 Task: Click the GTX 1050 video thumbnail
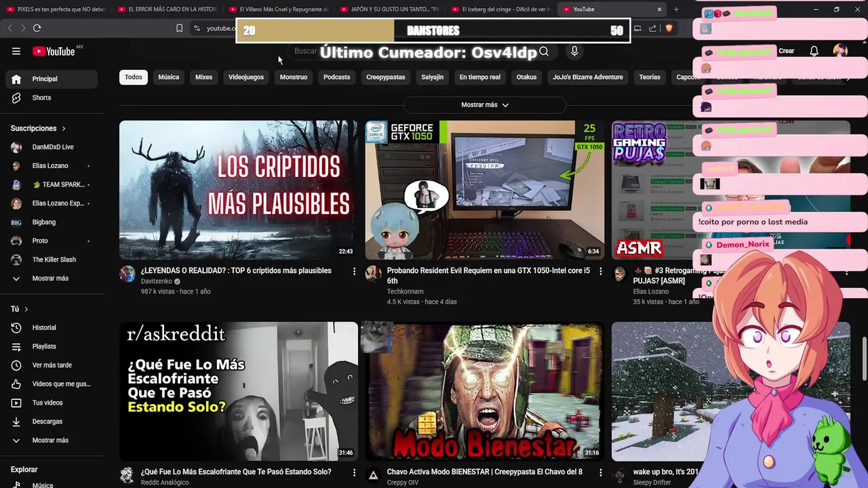click(485, 190)
